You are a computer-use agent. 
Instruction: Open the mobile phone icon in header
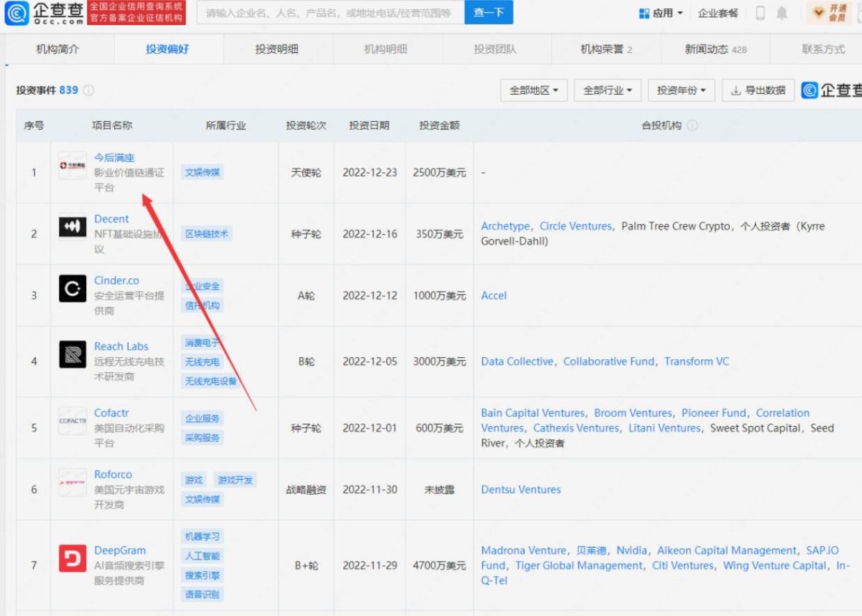(x=760, y=13)
